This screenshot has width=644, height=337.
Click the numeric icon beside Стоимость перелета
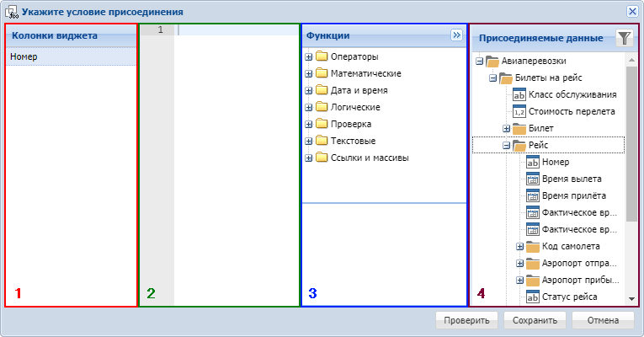click(519, 111)
